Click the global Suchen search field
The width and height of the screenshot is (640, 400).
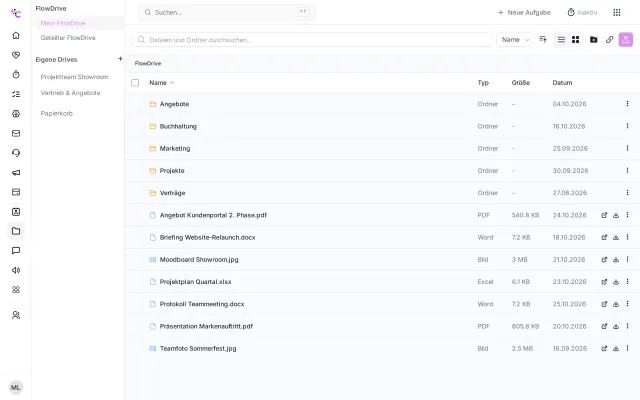227,13
